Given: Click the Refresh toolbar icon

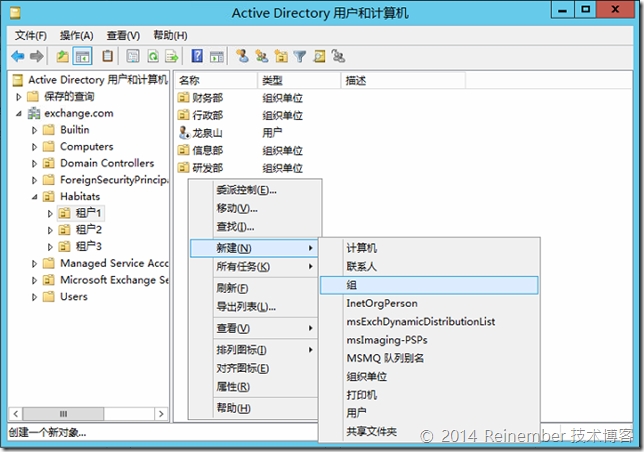Looking at the screenshot, I should pyautogui.click(x=153, y=56).
